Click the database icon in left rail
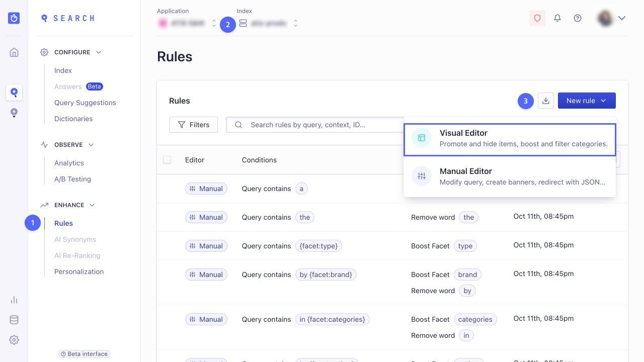Image resolution: width=644 pixels, height=362 pixels. tap(14, 319)
